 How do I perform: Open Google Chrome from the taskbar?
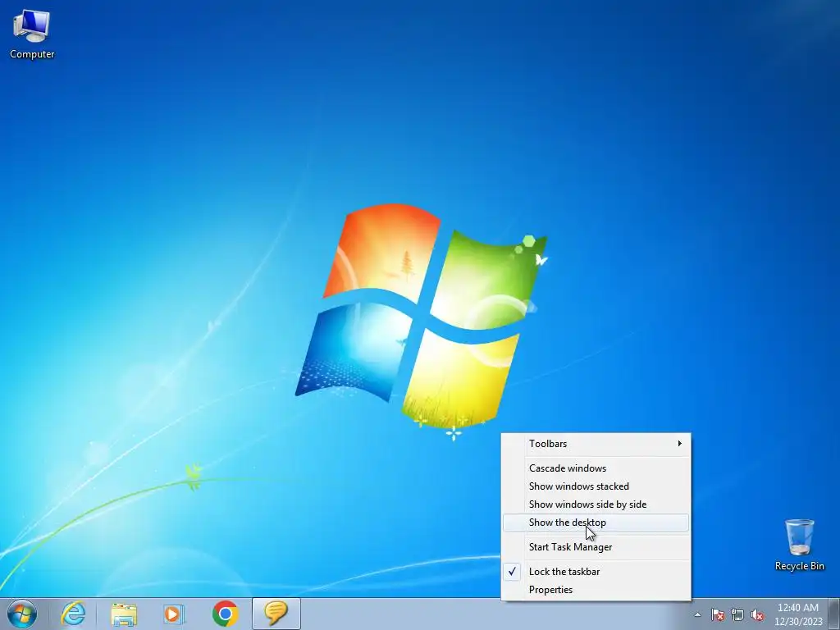coord(225,614)
